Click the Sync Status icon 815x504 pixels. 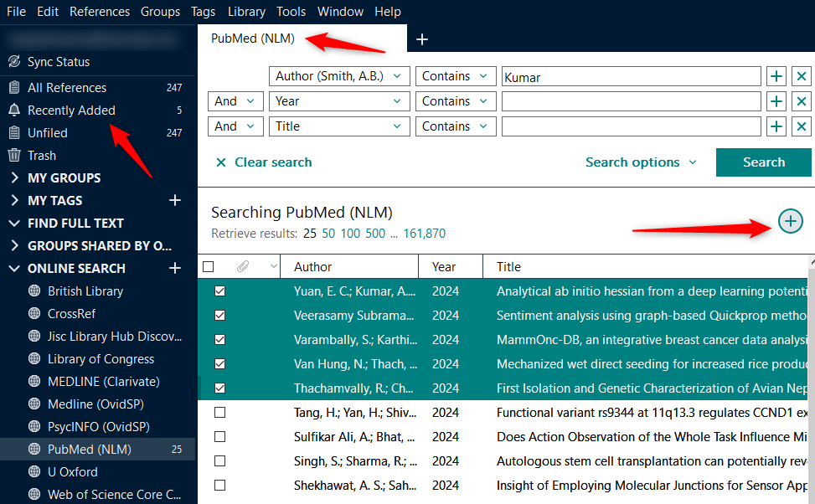(x=13, y=62)
